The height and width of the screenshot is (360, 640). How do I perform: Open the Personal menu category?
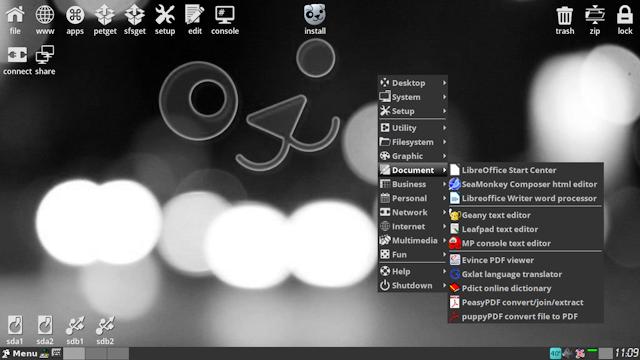[x=413, y=198]
